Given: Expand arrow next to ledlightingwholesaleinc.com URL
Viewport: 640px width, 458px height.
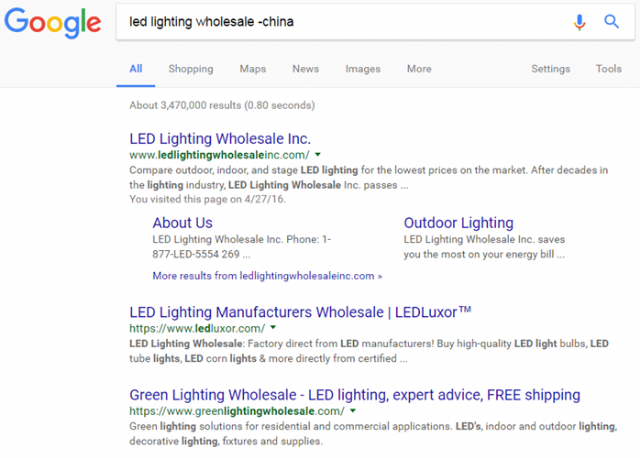Looking at the screenshot, I should click(318, 155).
